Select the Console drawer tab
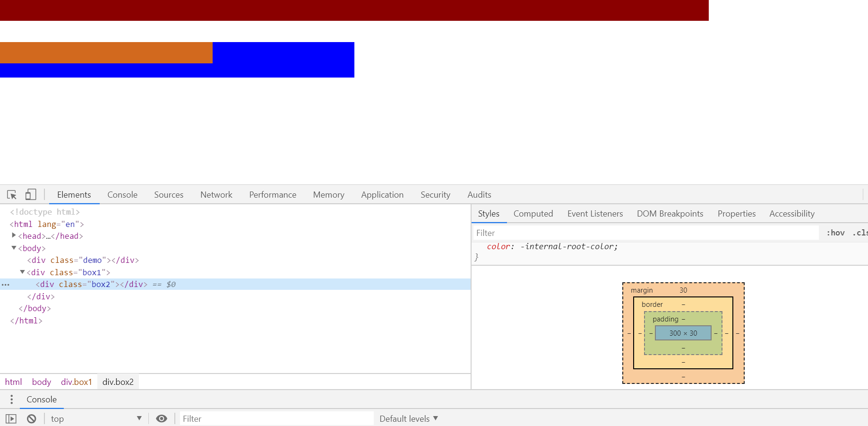The width and height of the screenshot is (868, 426). coord(42,400)
